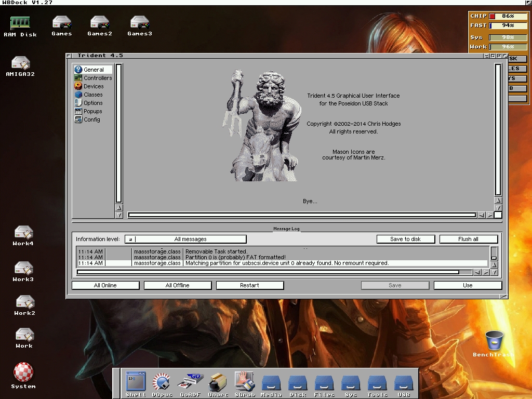Open the Sys drawer in the dock
532x399 pixels.
(x=351, y=385)
